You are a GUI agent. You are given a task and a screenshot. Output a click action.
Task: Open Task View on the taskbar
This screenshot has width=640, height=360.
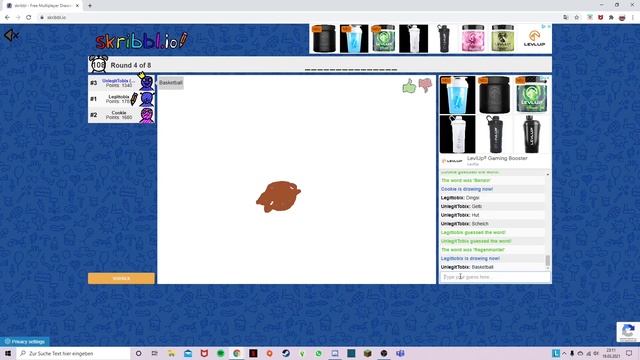[x=155, y=353]
